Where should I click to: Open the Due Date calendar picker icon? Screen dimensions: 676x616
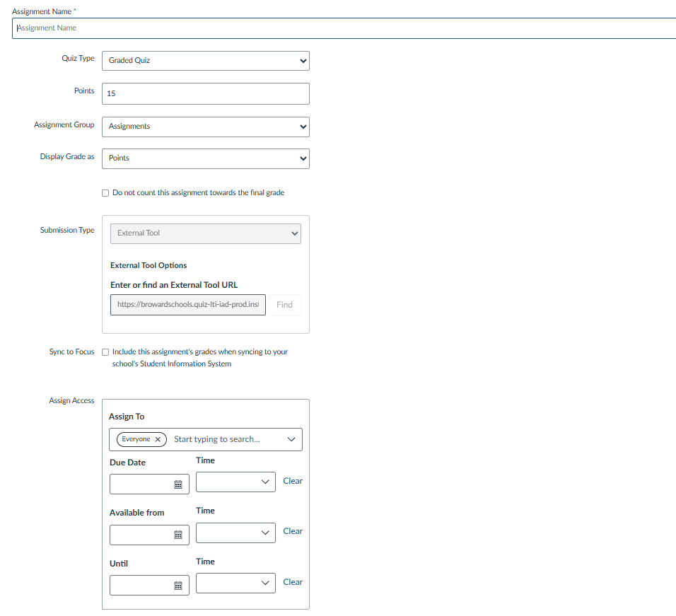point(178,484)
